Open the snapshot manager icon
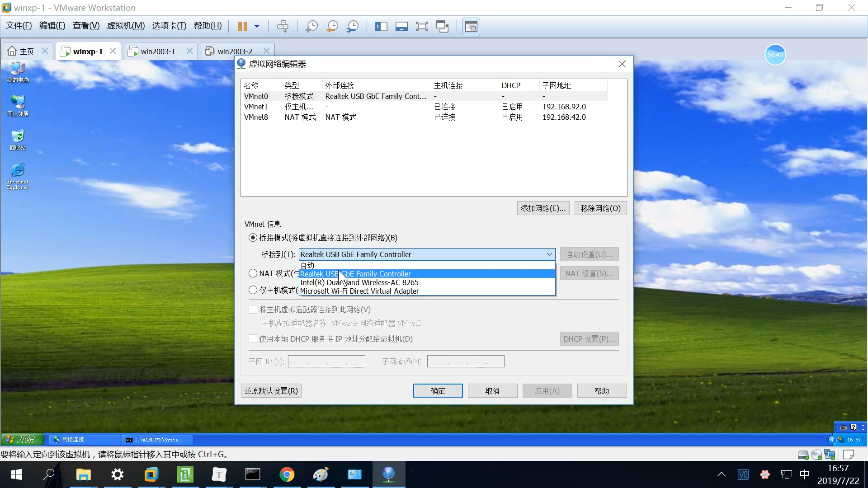 (x=353, y=26)
